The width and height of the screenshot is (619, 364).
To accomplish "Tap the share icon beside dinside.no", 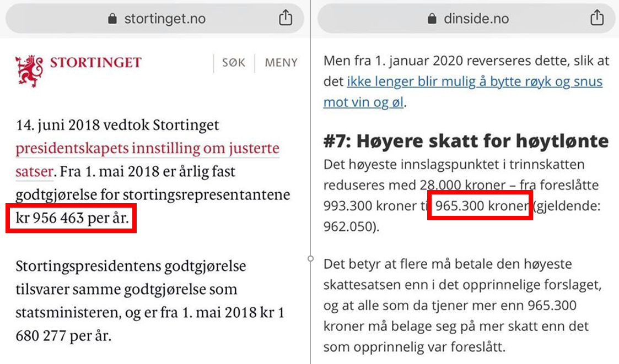I will (x=597, y=18).
